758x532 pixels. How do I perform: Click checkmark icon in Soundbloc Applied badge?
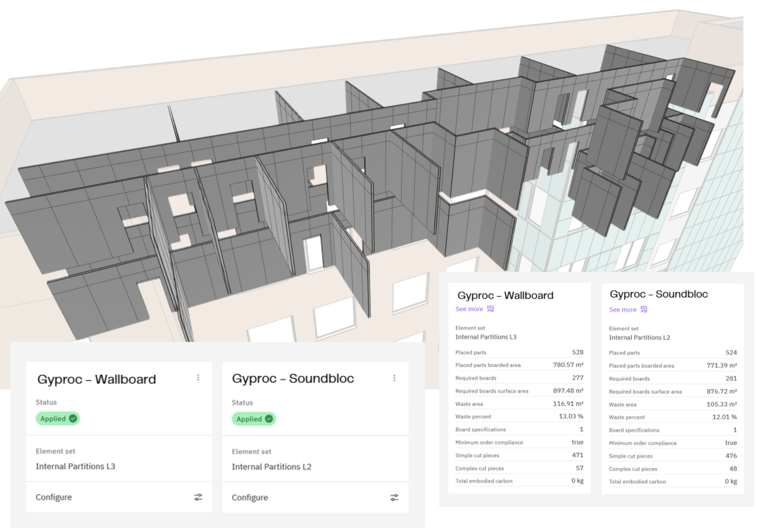(x=269, y=419)
